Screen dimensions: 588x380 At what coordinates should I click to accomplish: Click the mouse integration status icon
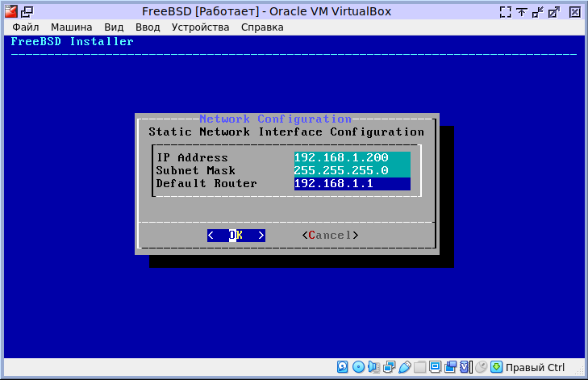(481, 367)
